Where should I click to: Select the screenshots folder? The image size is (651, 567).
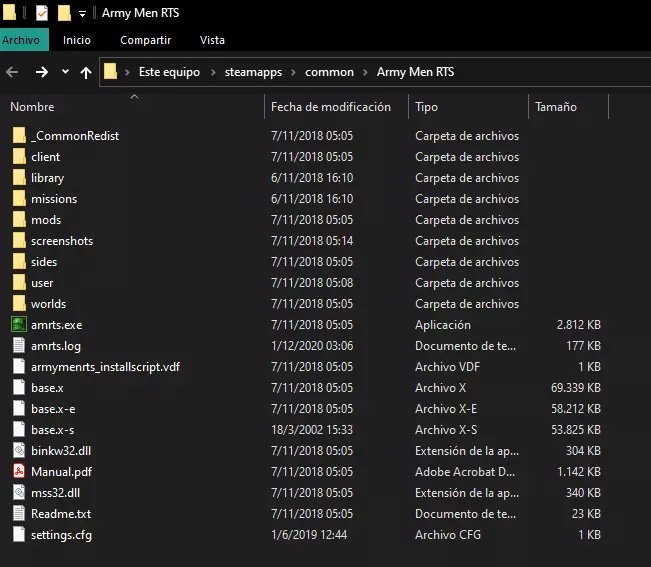[61, 241]
